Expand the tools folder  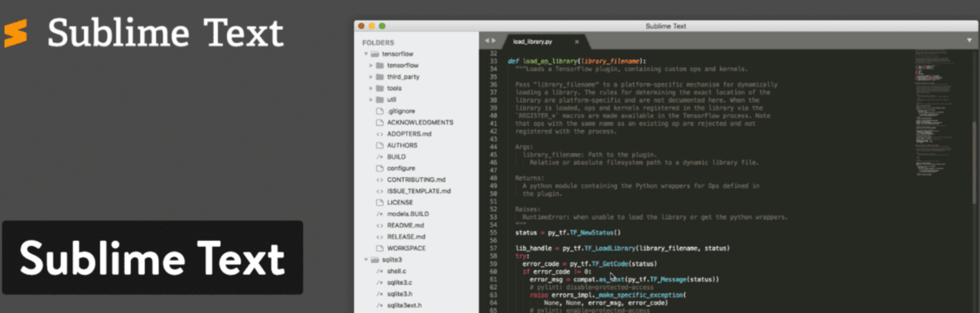pos(371,88)
